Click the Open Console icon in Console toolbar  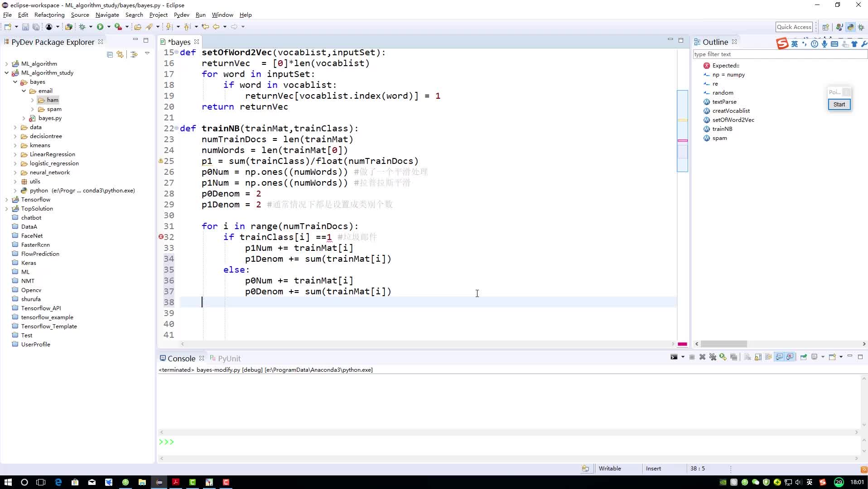pos(832,357)
